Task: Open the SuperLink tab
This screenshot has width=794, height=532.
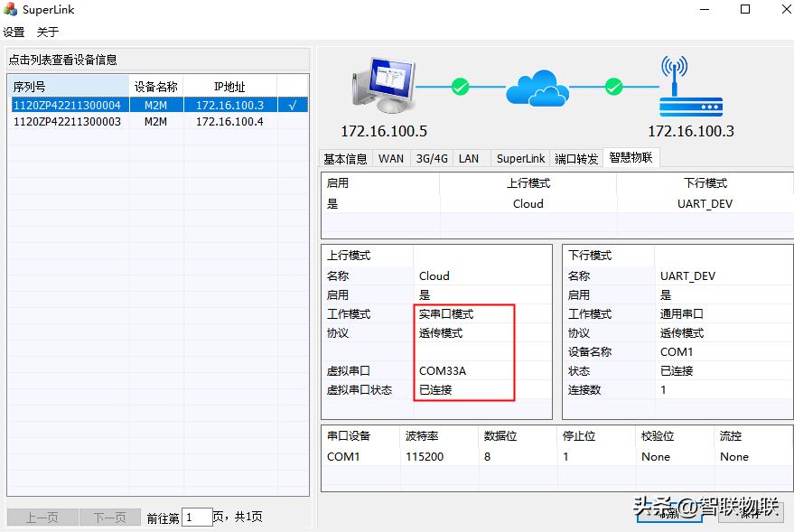Action: pyautogui.click(x=519, y=158)
